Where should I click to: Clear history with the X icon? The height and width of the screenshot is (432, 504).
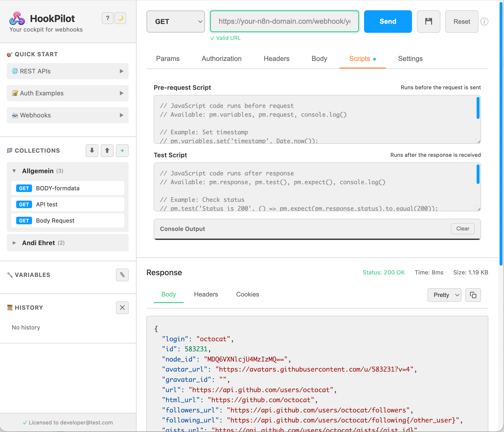pyautogui.click(x=122, y=307)
